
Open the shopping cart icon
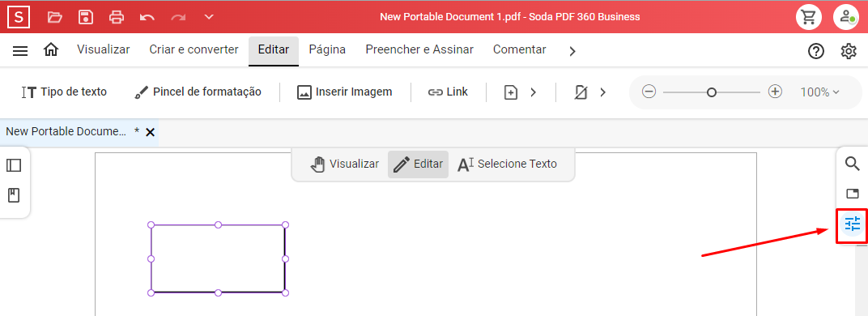point(809,17)
